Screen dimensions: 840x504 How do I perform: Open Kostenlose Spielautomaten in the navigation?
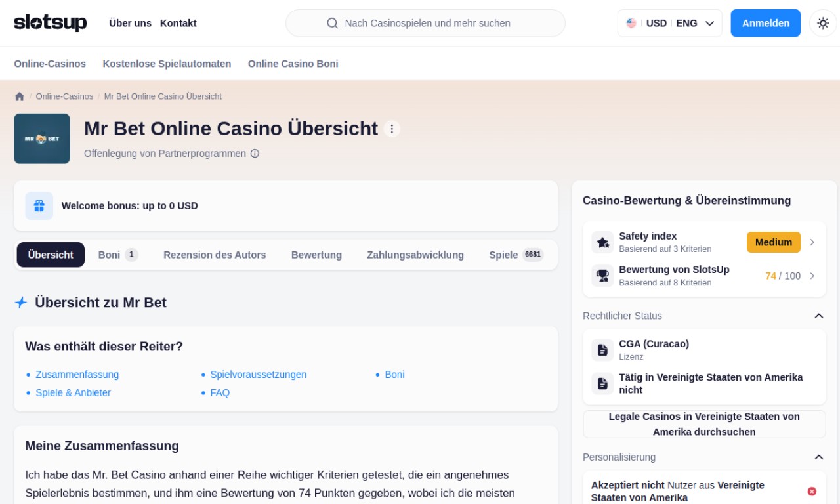coord(167,64)
